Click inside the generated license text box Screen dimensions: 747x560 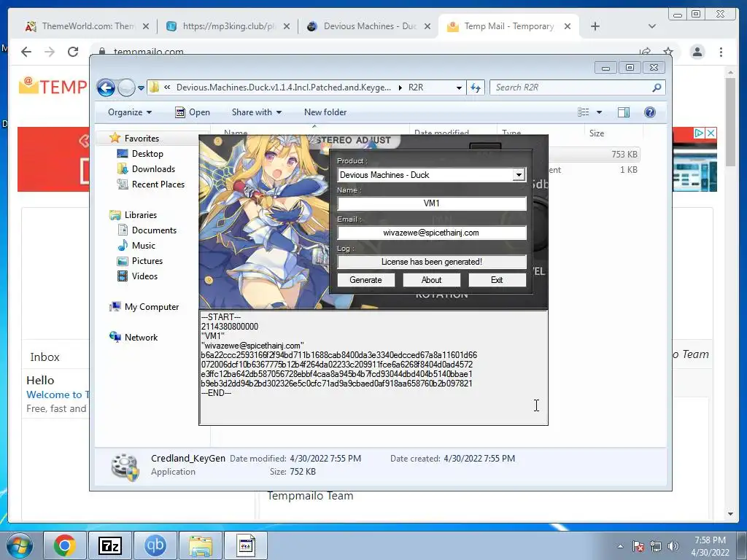pyautogui.click(x=373, y=367)
